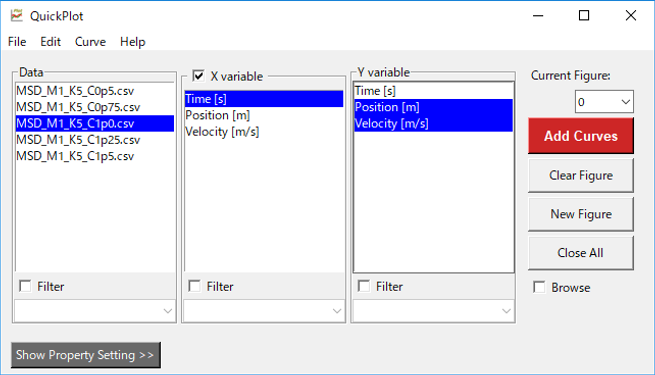This screenshot has height=375, width=655.
Task: Click the red Add Curves button
Action: tap(581, 136)
